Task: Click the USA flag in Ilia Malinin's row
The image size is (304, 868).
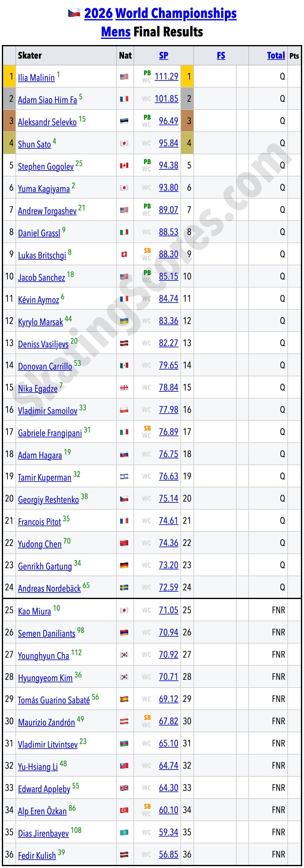Action: tap(124, 77)
